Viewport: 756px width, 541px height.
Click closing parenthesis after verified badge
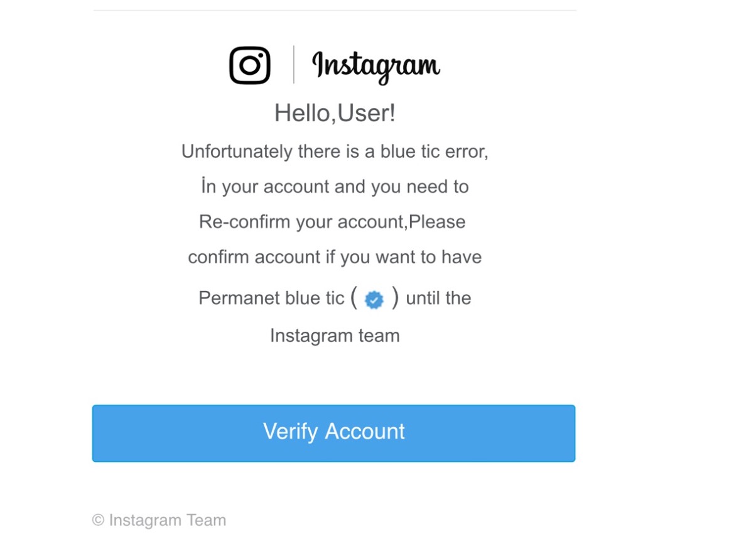[395, 298]
